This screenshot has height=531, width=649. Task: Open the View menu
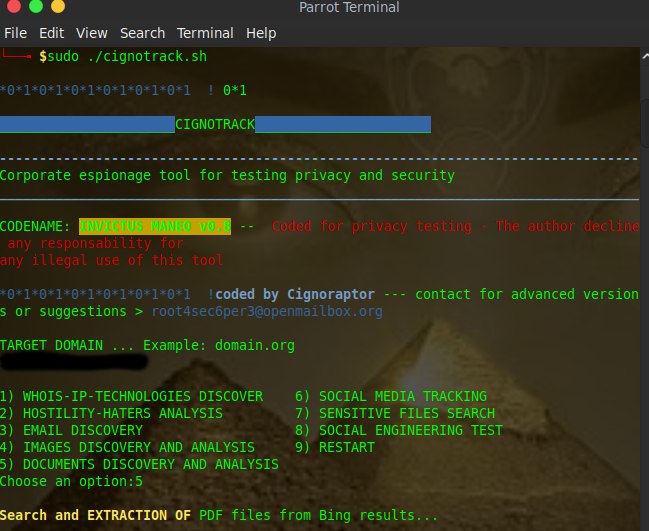pos(91,33)
